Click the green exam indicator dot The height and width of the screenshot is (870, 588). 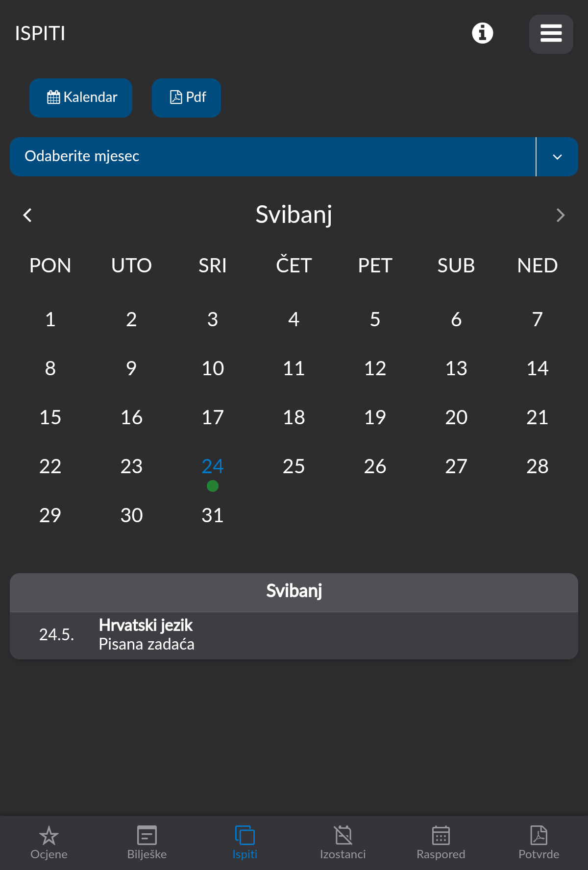tap(212, 486)
